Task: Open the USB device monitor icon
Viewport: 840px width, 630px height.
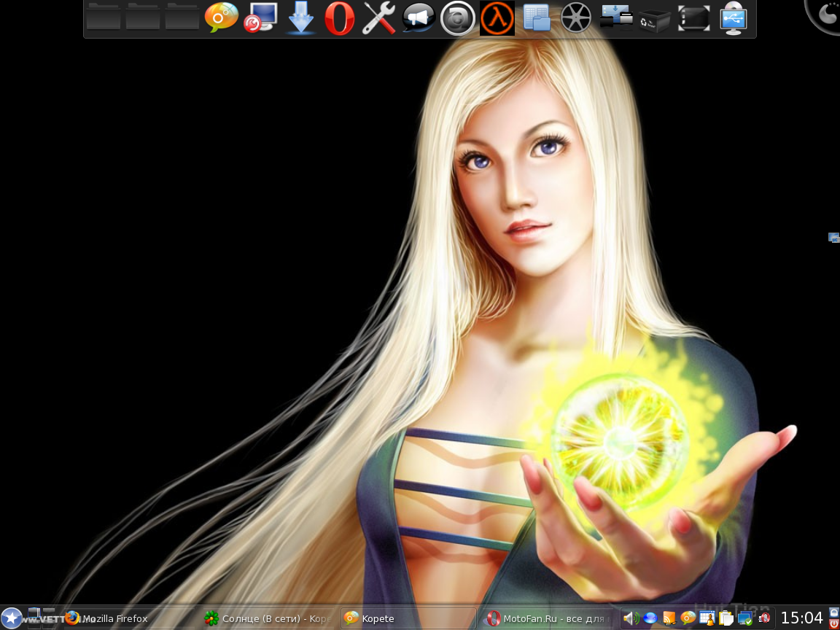Action: 733,17
